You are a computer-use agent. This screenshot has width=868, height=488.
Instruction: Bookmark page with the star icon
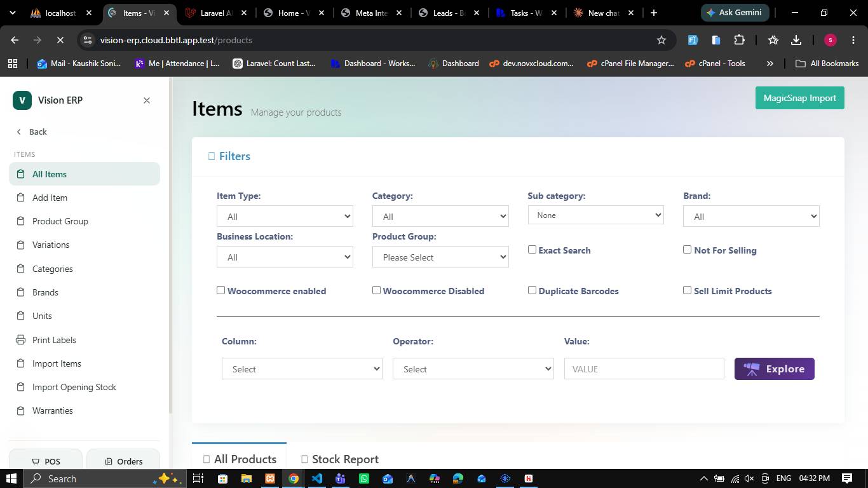(661, 40)
